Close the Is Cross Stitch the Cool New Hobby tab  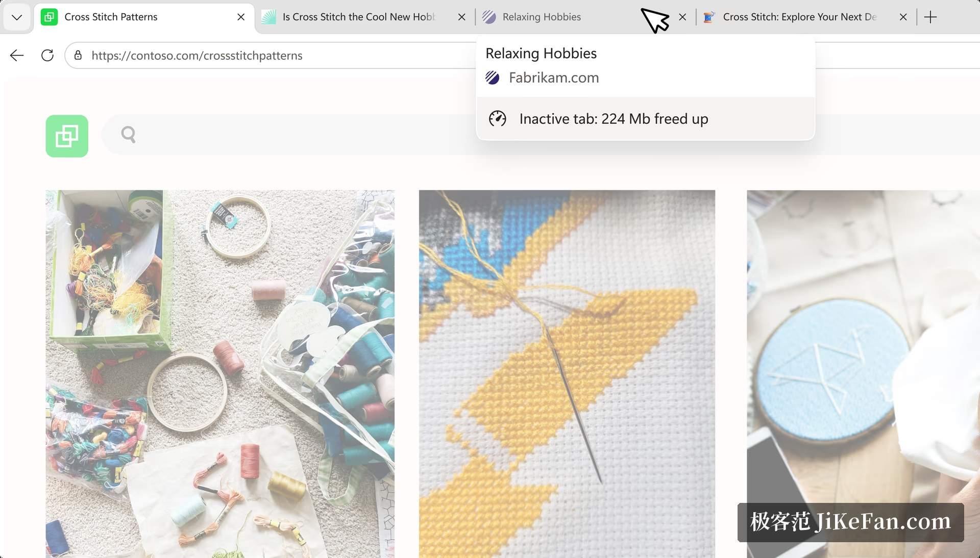coord(461,17)
